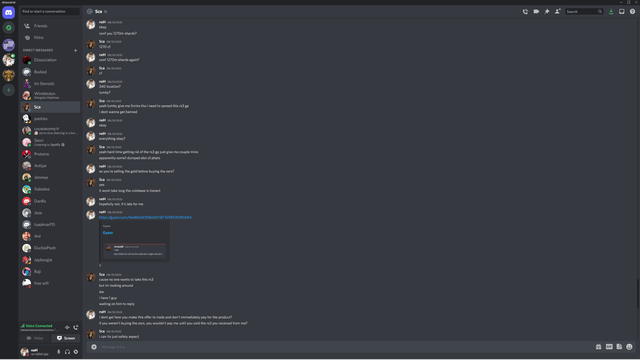Image resolution: width=640 pixels, height=360 pixels.
Task: Open DM with Antijar
Action: 50,166
